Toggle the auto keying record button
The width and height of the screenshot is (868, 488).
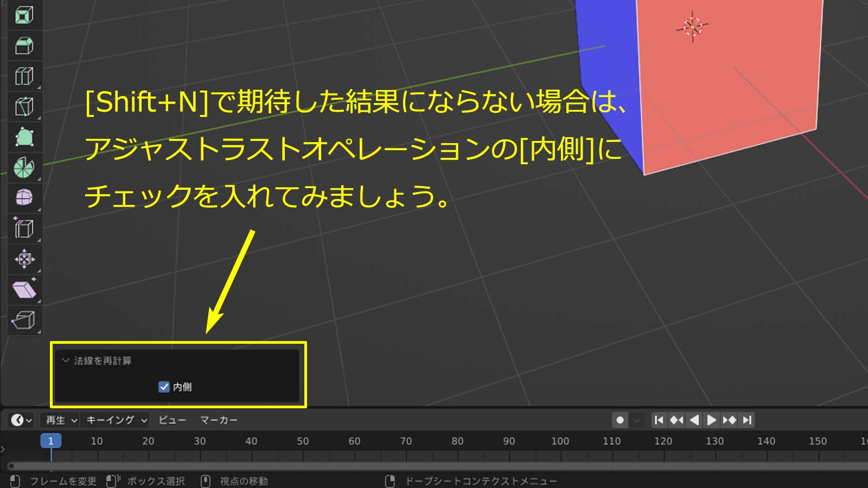(620, 420)
